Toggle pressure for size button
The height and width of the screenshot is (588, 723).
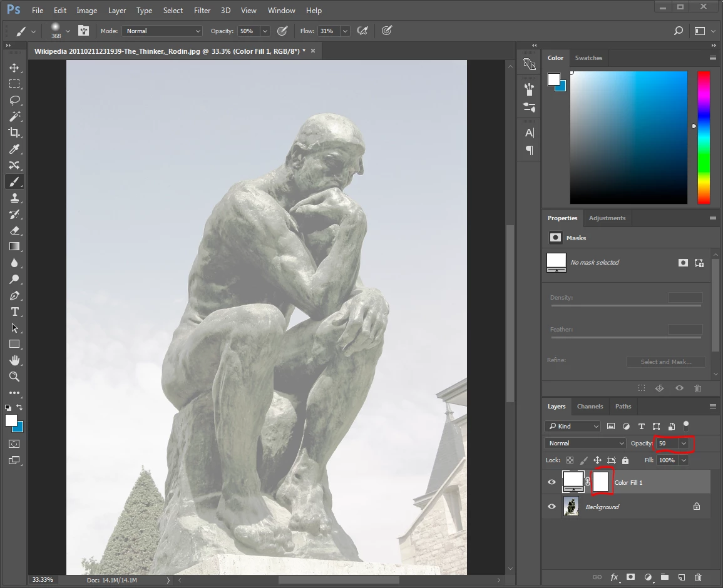pyautogui.click(x=387, y=31)
